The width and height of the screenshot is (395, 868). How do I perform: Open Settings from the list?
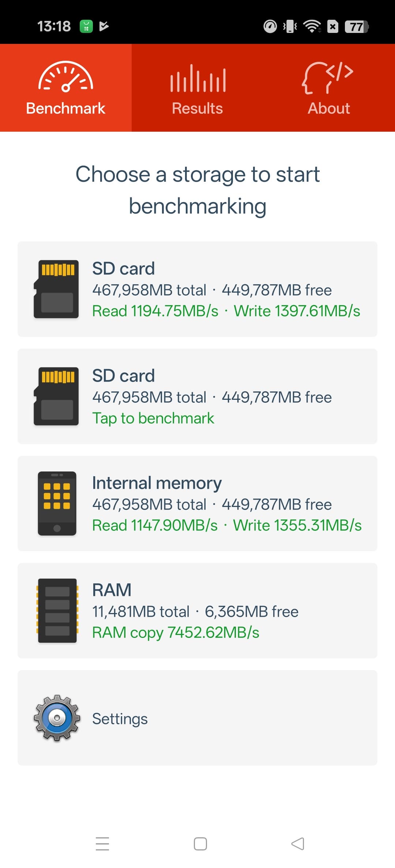click(120, 719)
